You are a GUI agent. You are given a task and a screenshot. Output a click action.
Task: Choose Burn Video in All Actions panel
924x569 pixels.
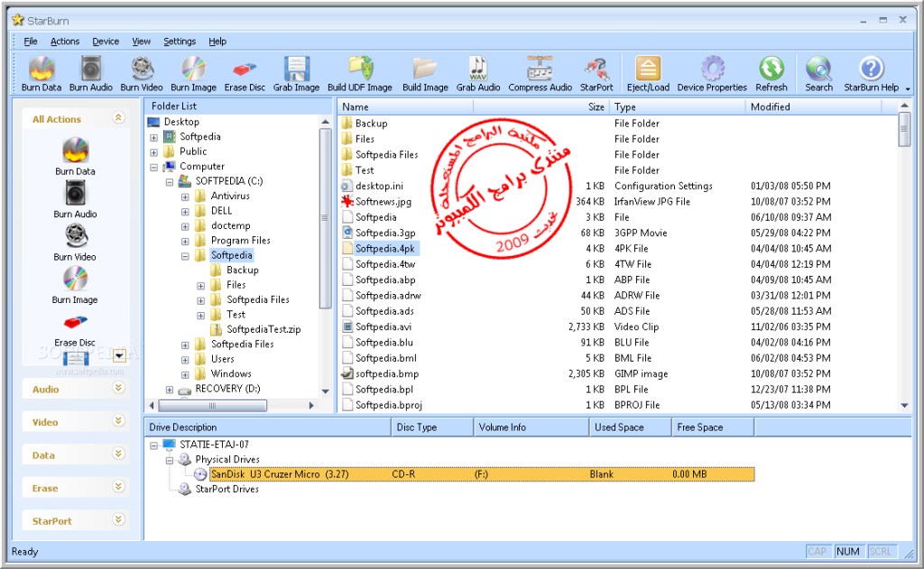(x=76, y=242)
